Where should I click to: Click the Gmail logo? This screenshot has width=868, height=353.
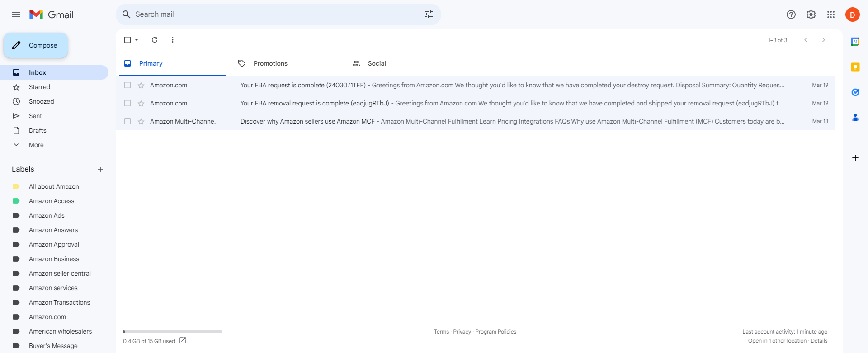pyautogui.click(x=52, y=14)
